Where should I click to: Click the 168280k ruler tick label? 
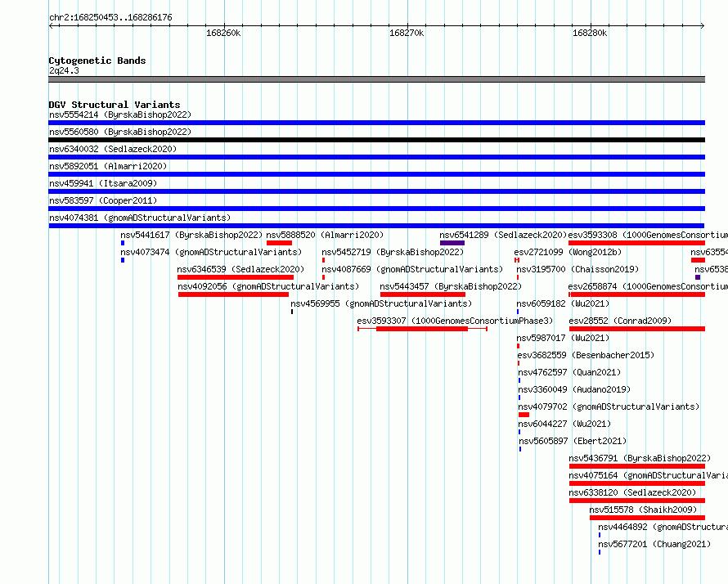click(590, 33)
